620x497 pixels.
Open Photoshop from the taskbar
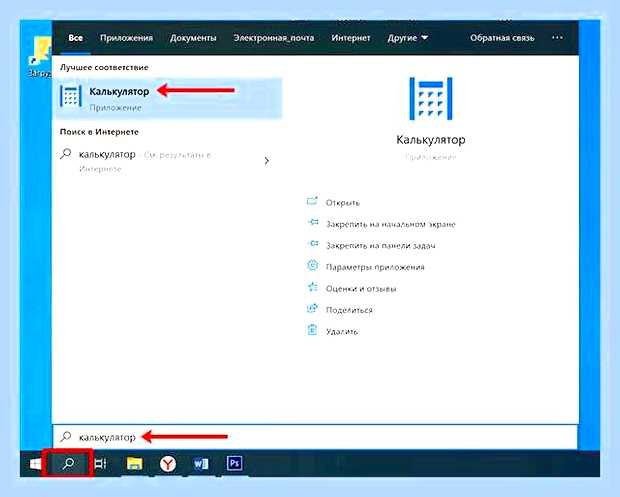(234, 463)
